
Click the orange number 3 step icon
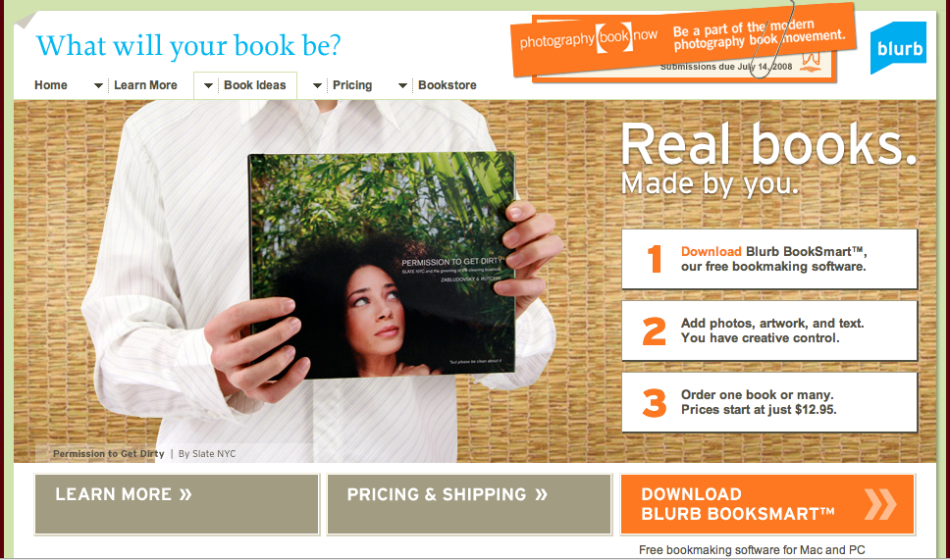click(655, 403)
